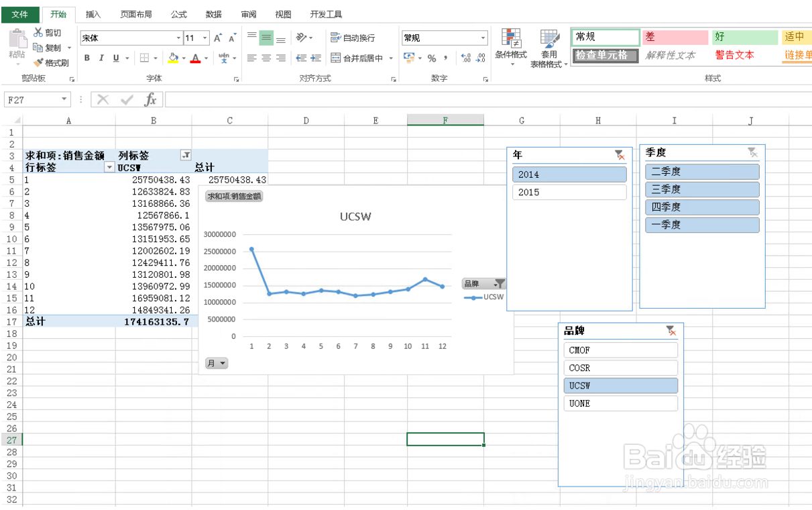
Task: Decrease indent
Action: [x=301, y=58]
